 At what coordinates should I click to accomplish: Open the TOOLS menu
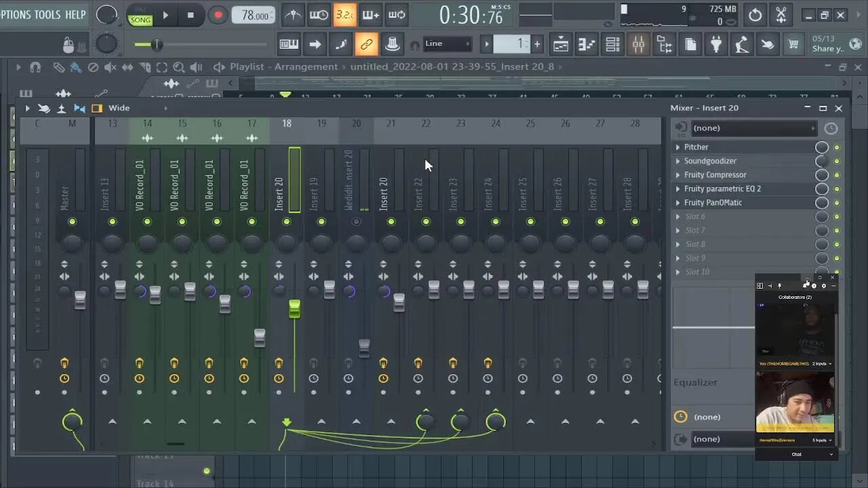point(47,14)
